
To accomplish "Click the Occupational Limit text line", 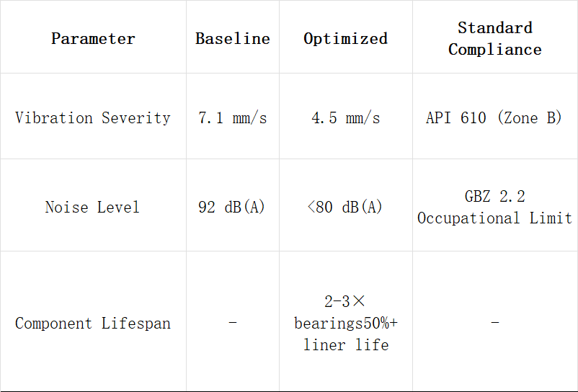I will tap(494, 218).
